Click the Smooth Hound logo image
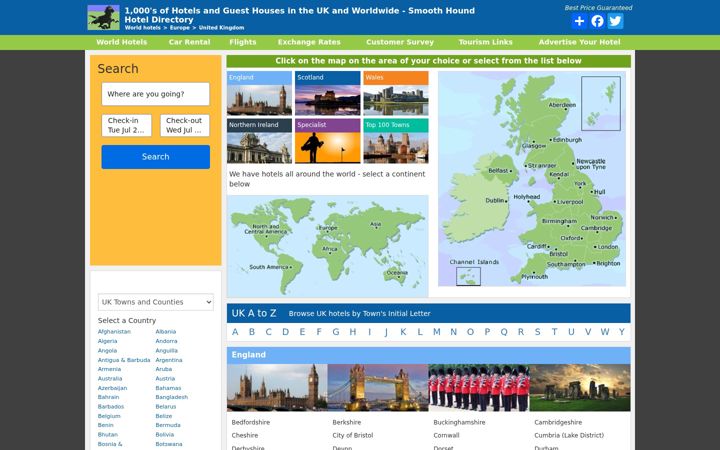 103,18
